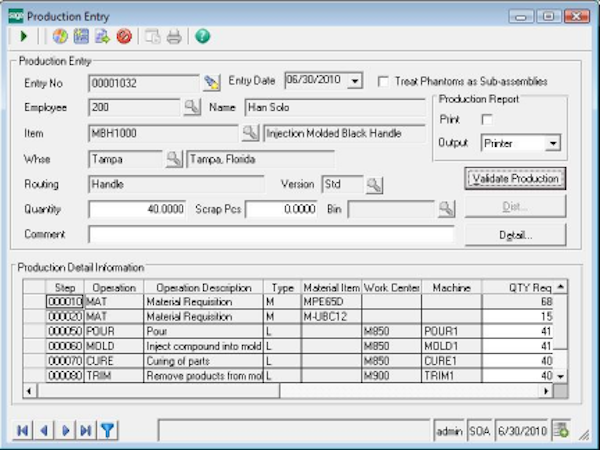600x450 pixels.
Task: Click the 6/30/2010 status bar date
Action: pos(522,431)
